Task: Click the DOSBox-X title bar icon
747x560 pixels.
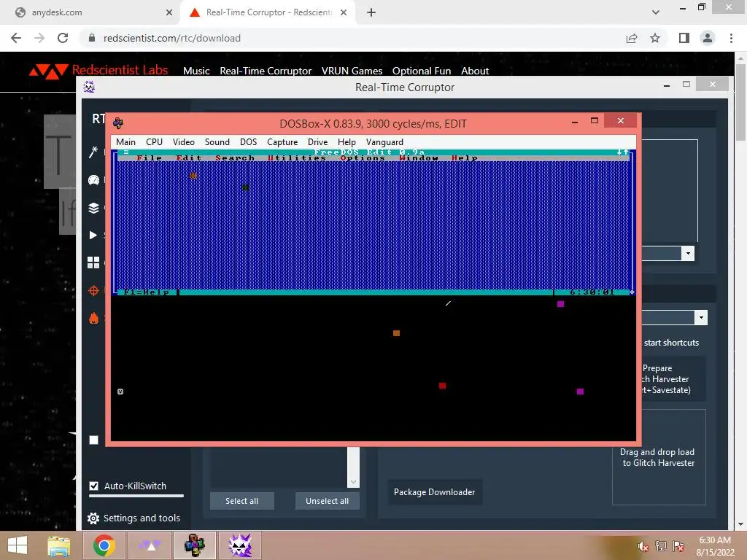Action: 118,123
